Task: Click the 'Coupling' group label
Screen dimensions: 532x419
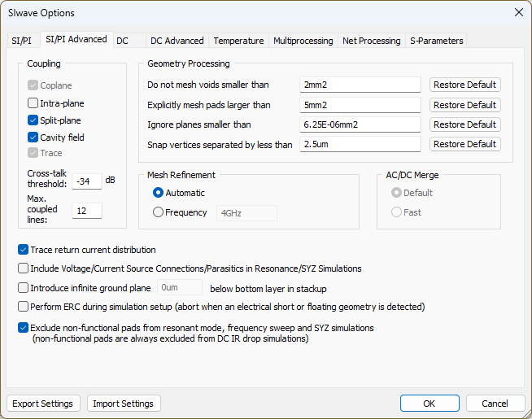Action: coord(44,63)
